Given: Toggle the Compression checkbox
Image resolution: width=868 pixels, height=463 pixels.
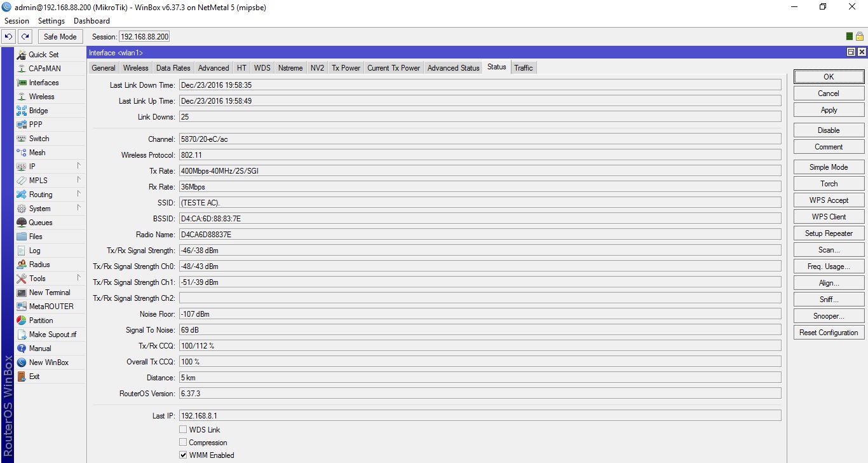Looking at the screenshot, I should (x=183, y=443).
